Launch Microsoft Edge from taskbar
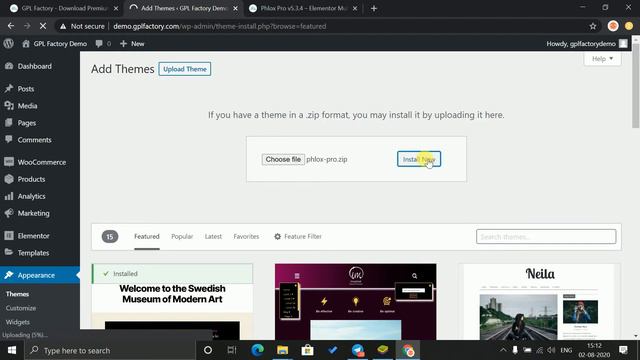The width and height of the screenshot is (640, 360). 258,350
